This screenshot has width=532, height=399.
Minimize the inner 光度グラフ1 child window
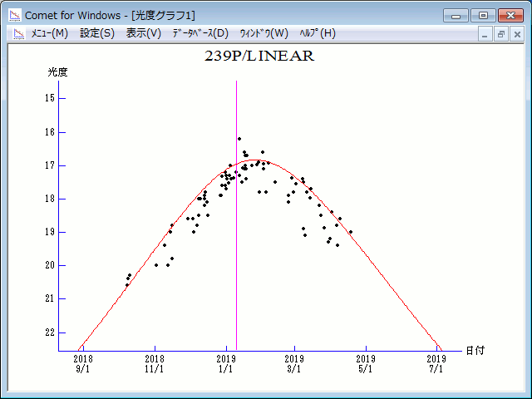point(485,34)
